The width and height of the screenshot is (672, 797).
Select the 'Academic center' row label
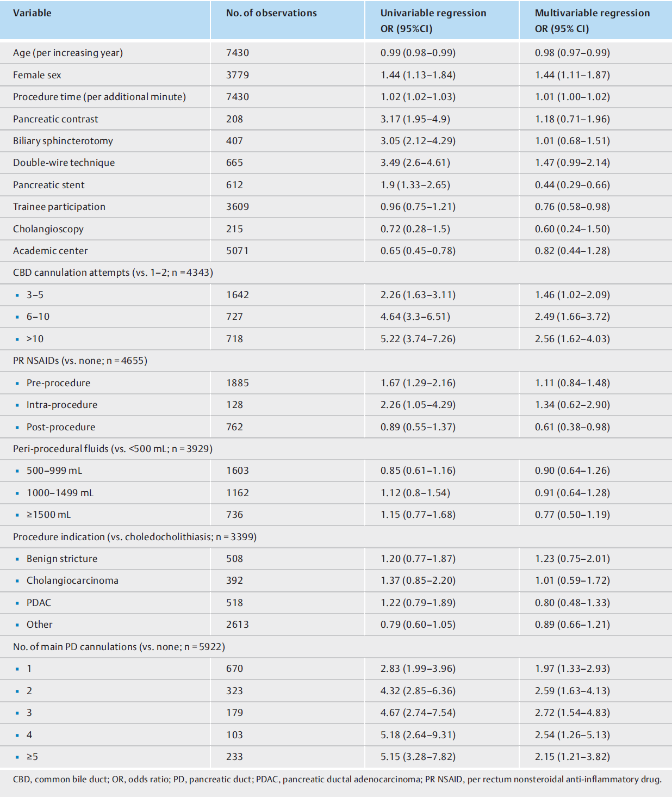coord(50,251)
